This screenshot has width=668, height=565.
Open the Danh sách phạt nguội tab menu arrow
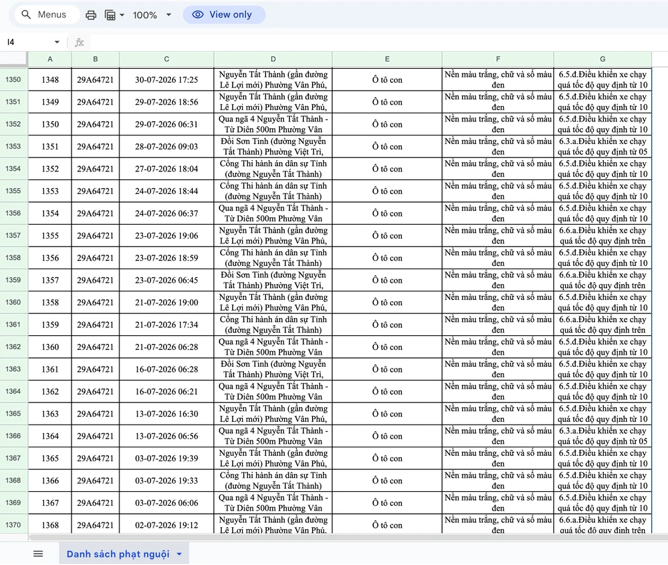tap(179, 554)
